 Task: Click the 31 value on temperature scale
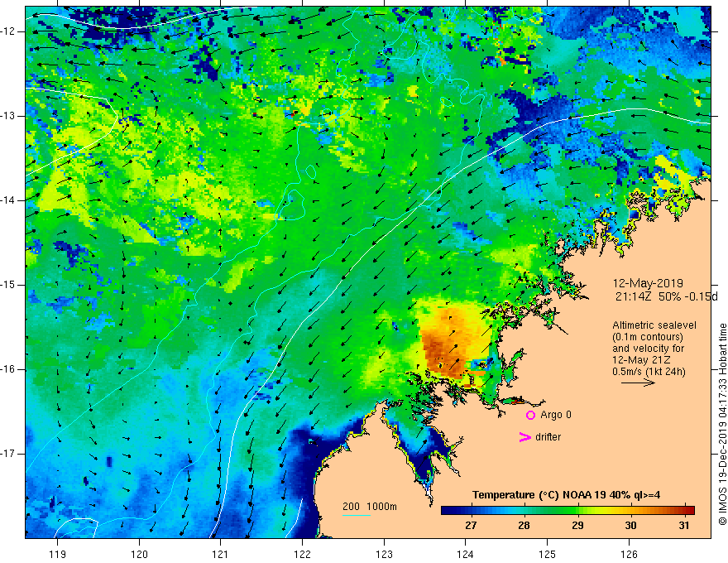point(683,526)
